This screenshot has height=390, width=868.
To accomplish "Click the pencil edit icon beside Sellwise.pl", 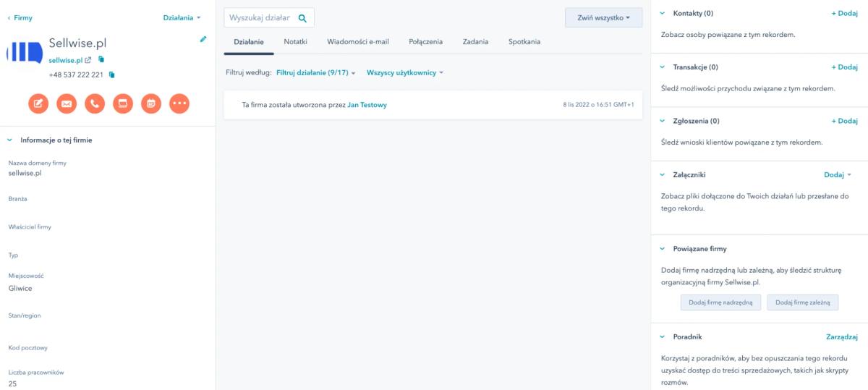I will coord(203,39).
